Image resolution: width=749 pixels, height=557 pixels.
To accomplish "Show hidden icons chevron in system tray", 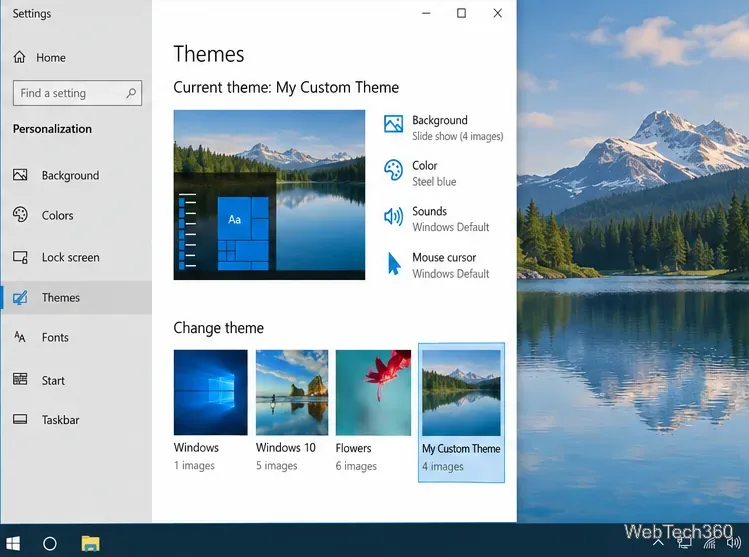I will pos(658,542).
